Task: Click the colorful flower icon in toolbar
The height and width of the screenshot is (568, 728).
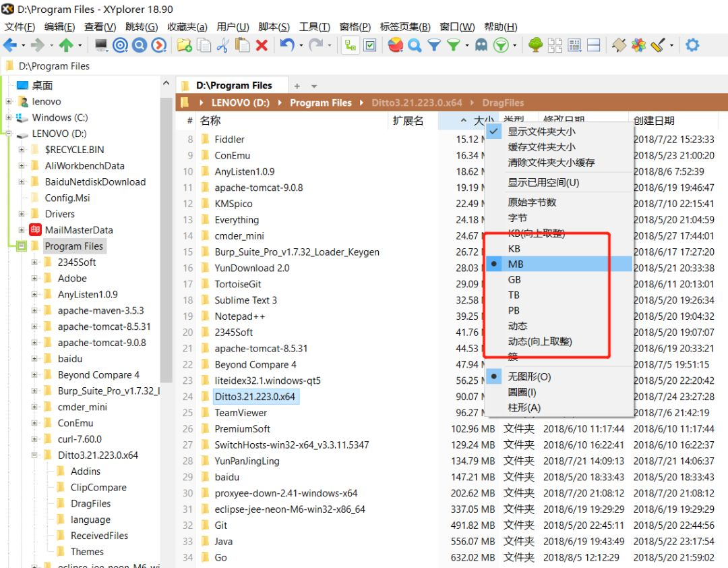Action: (x=638, y=45)
